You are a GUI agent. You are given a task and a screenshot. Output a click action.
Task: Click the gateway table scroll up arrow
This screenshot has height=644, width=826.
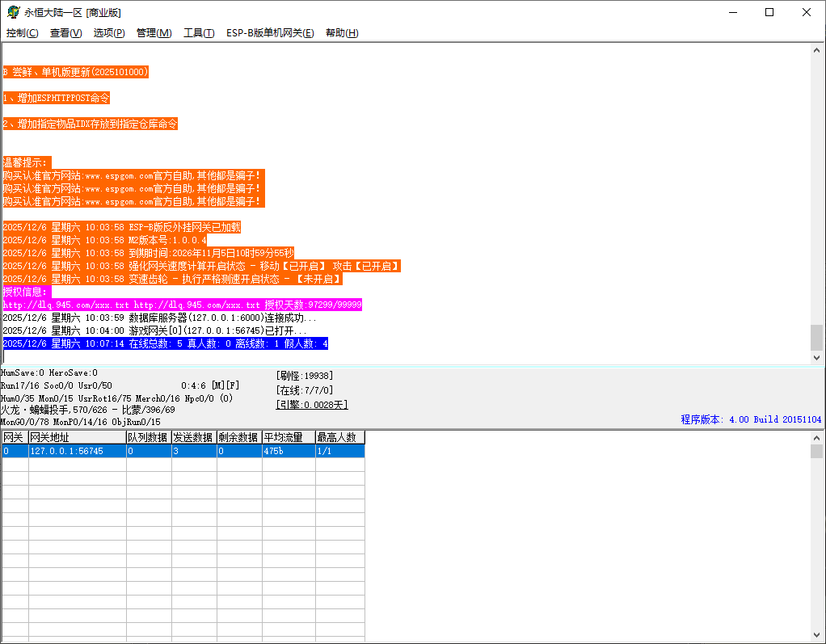pyautogui.click(x=816, y=437)
